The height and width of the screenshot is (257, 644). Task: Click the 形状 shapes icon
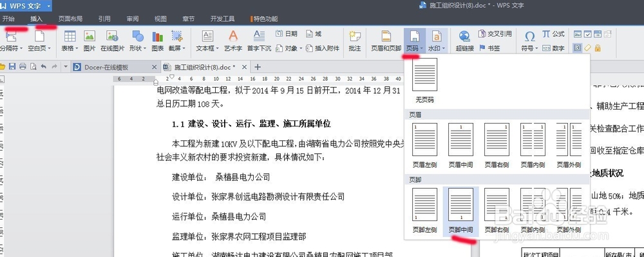[138, 36]
